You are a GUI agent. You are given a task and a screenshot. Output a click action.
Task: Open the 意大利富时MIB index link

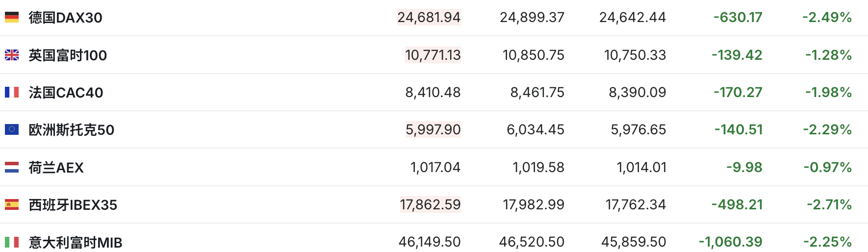[76, 242]
